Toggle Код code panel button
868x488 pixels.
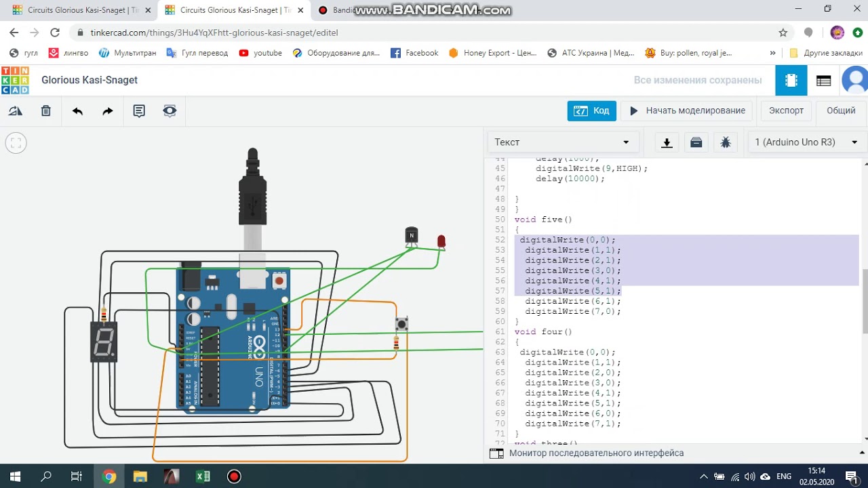(x=592, y=110)
